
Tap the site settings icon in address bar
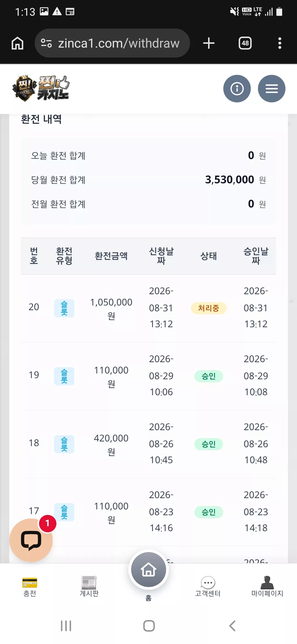(x=46, y=43)
